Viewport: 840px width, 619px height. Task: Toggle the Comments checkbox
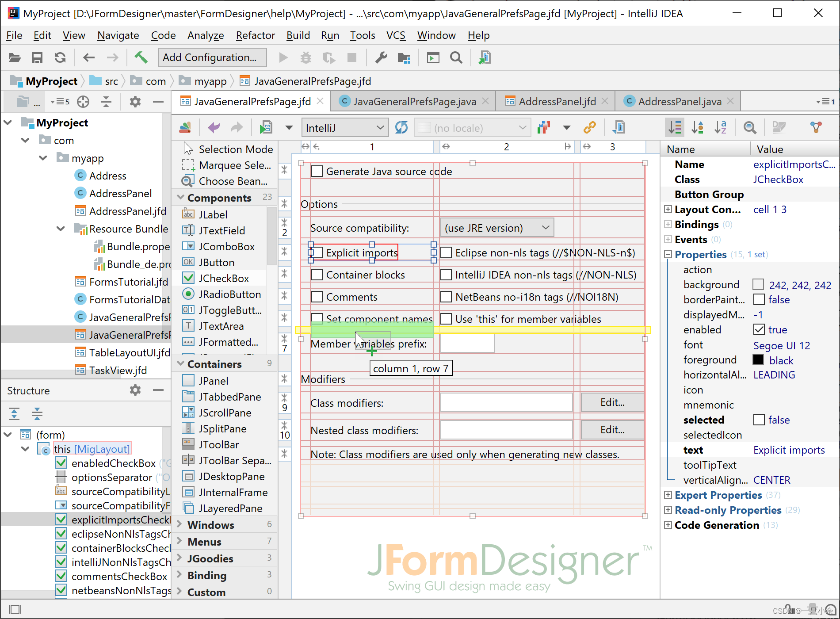317,297
